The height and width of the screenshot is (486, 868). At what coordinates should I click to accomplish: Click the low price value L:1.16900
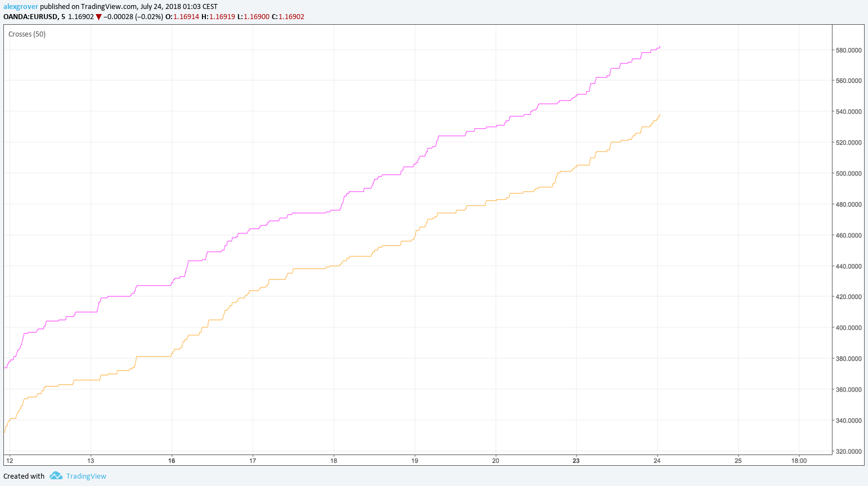(x=253, y=17)
